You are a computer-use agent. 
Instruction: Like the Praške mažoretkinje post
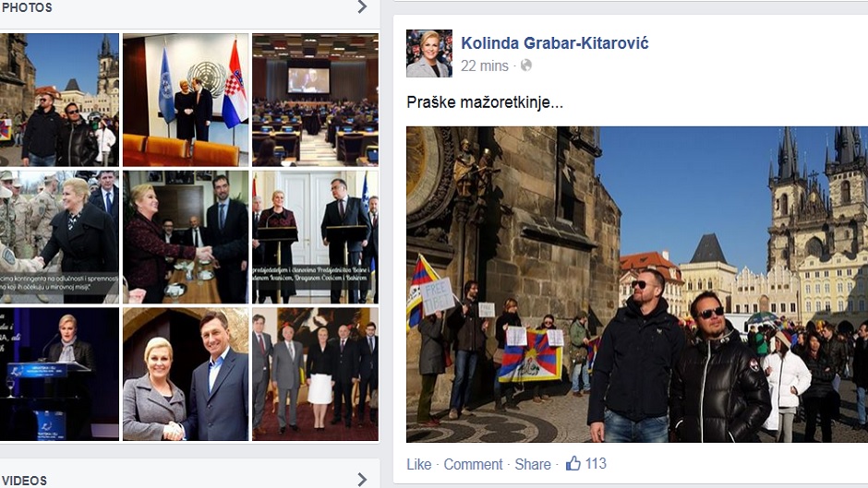[x=418, y=464]
